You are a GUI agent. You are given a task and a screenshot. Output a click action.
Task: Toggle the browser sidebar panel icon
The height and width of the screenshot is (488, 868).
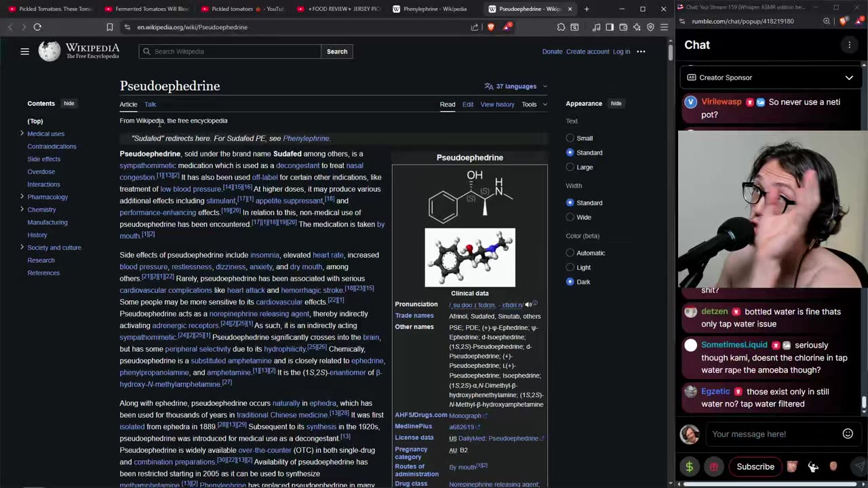point(610,27)
